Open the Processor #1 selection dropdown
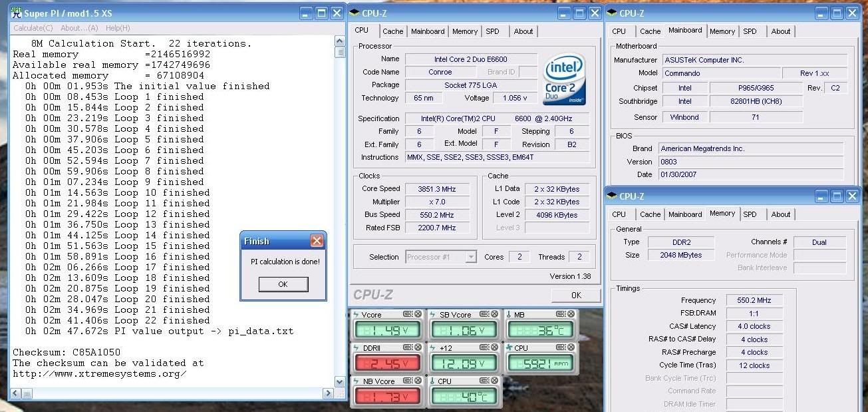The height and width of the screenshot is (412, 868). pos(471,257)
